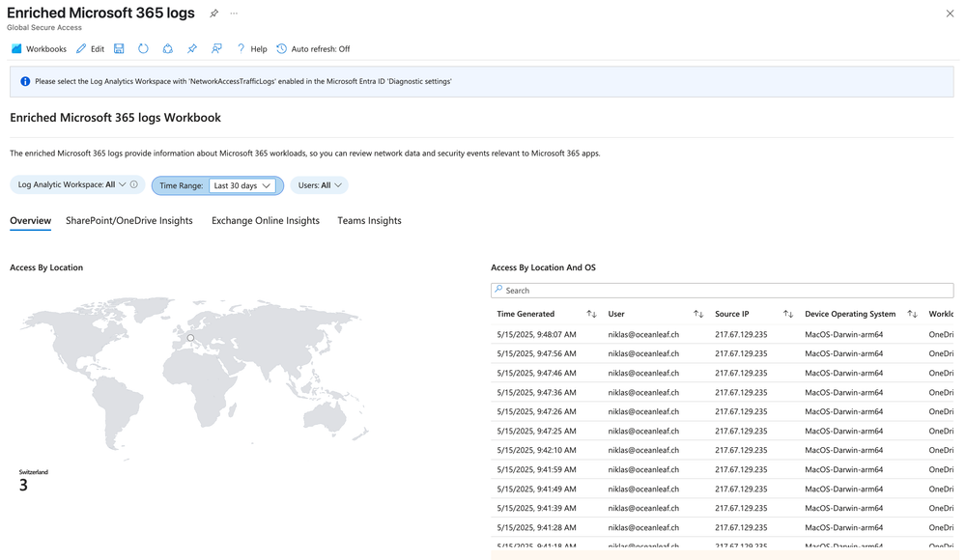Select the Switzerland marker on the map
Viewport: 966px width, 560px height.
tap(189, 339)
